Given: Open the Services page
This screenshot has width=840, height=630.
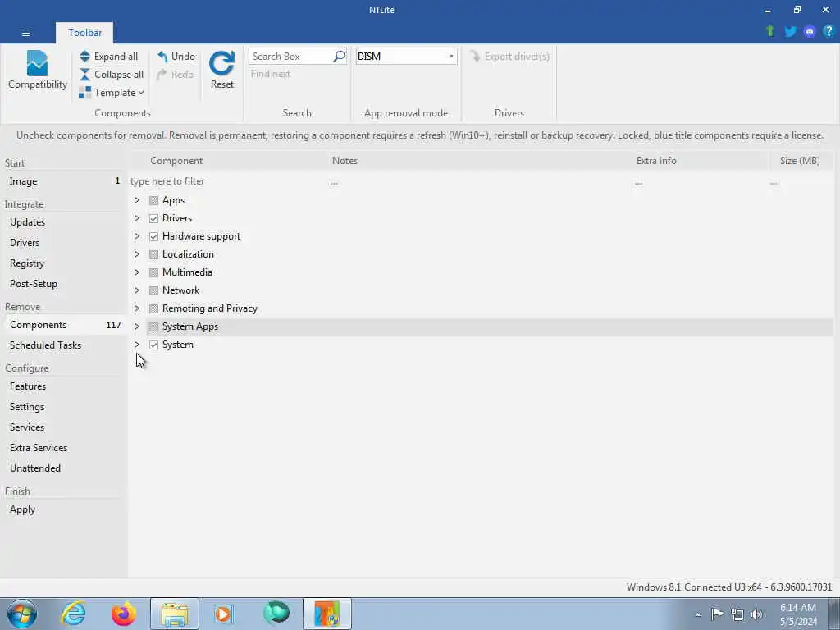Looking at the screenshot, I should (x=63, y=427).
